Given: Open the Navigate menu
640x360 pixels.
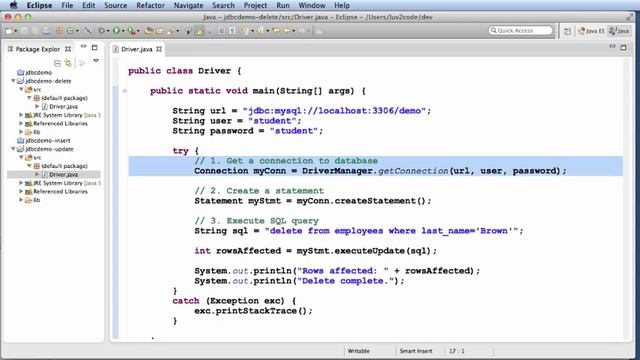Looking at the screenshot, I should (x=188, y=5).
